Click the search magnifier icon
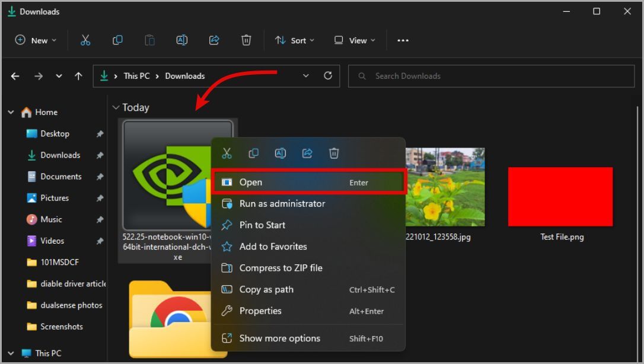 click(362, 76)
